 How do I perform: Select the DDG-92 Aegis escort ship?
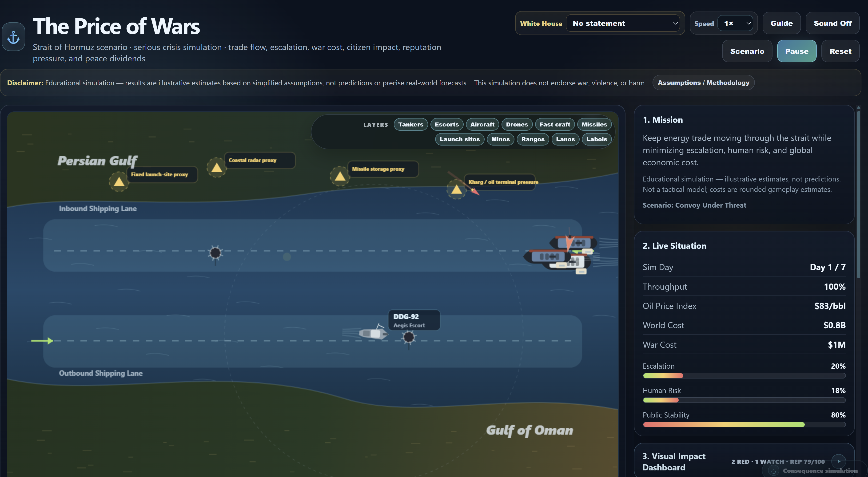point(373,333)
